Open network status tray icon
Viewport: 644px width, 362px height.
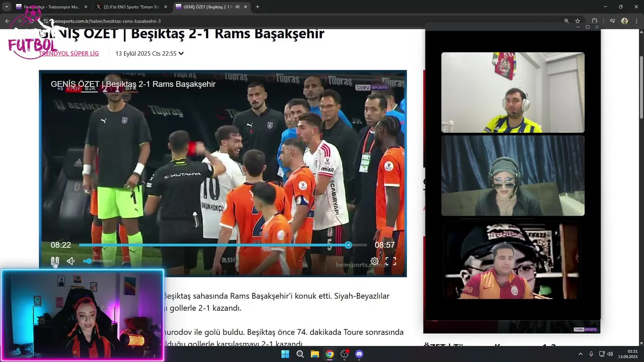point(602,354)
